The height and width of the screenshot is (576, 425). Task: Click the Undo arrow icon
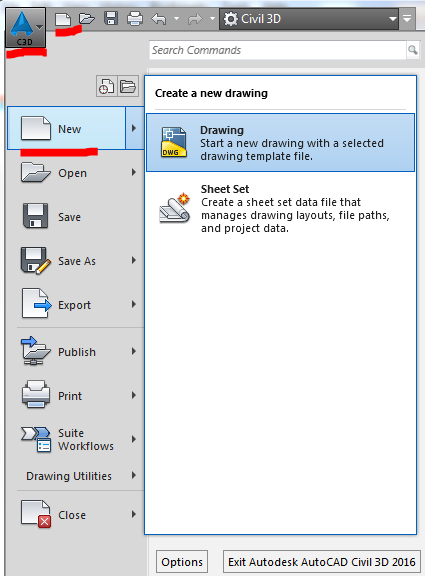[x=159, y=18]
